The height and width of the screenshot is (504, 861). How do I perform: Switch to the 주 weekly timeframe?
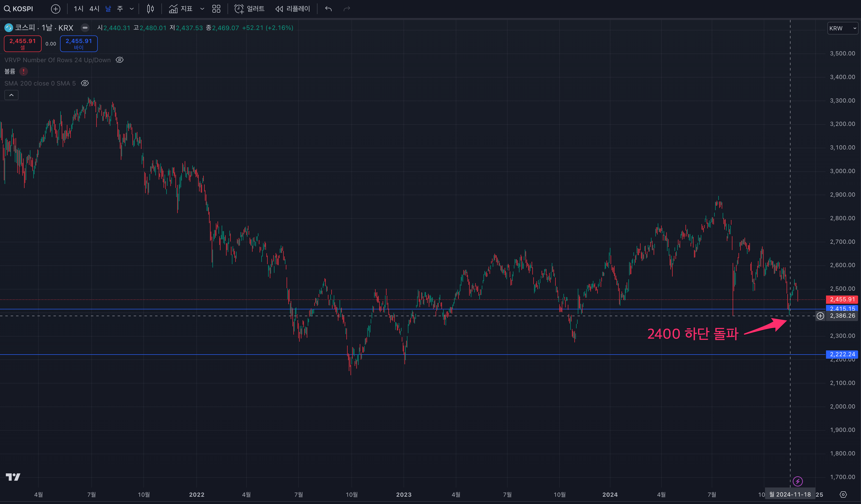coord(120,9)
